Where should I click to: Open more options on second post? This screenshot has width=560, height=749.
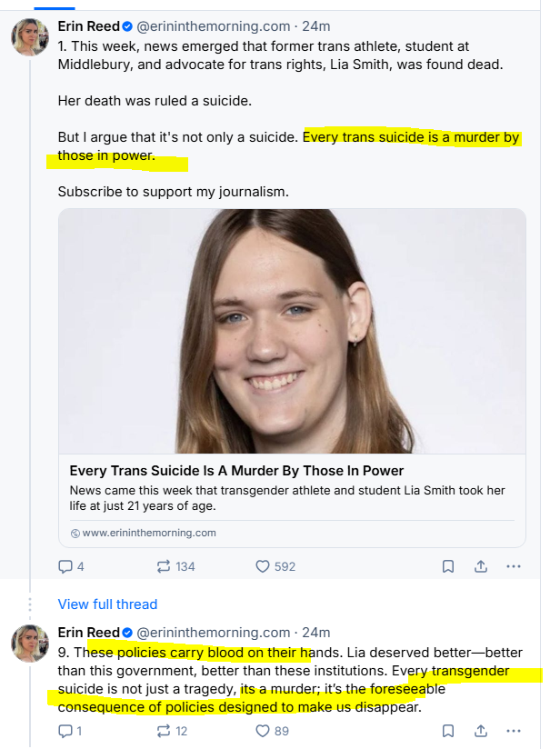tap(513, 730)
